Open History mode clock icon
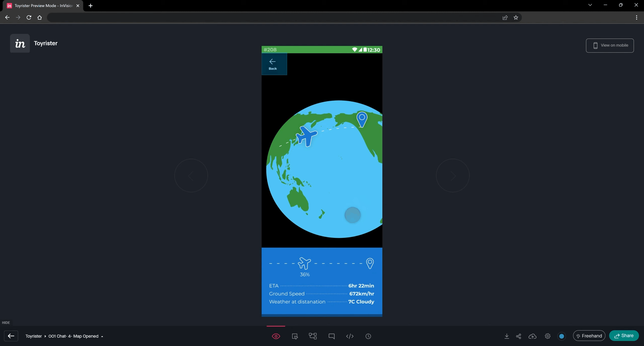The height and width of the screenshot is (346, 644). [368, 336]
